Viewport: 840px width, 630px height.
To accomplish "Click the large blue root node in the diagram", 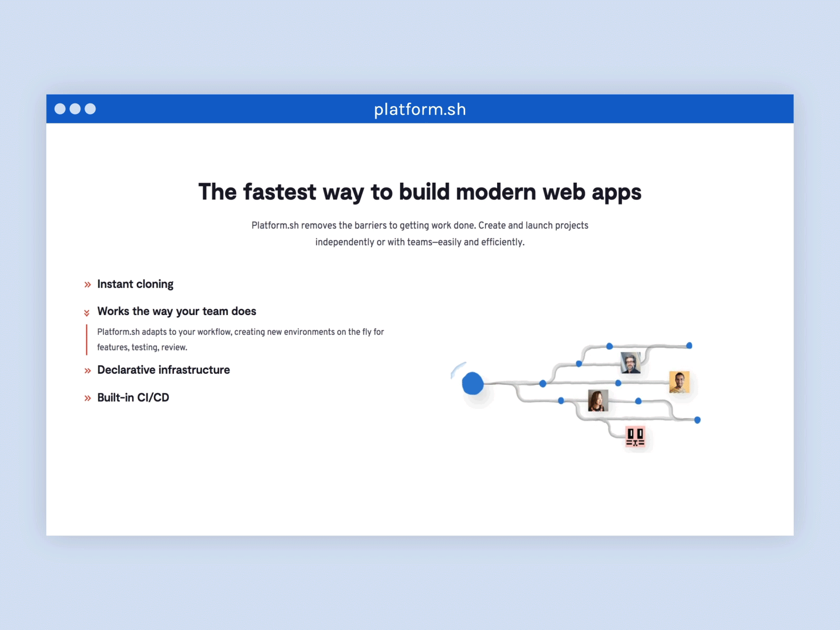I will (472, 383).
